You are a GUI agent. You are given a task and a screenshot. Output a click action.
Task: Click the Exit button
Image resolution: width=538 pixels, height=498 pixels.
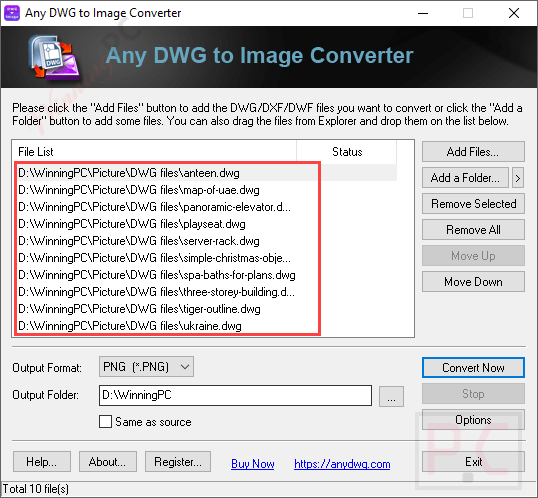(x=473, y=462)
